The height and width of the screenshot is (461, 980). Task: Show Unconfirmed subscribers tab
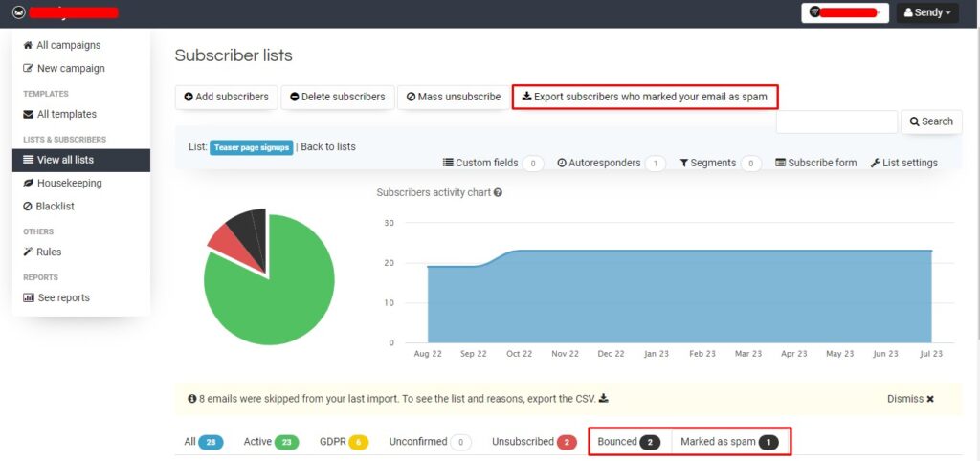[430, 442]
